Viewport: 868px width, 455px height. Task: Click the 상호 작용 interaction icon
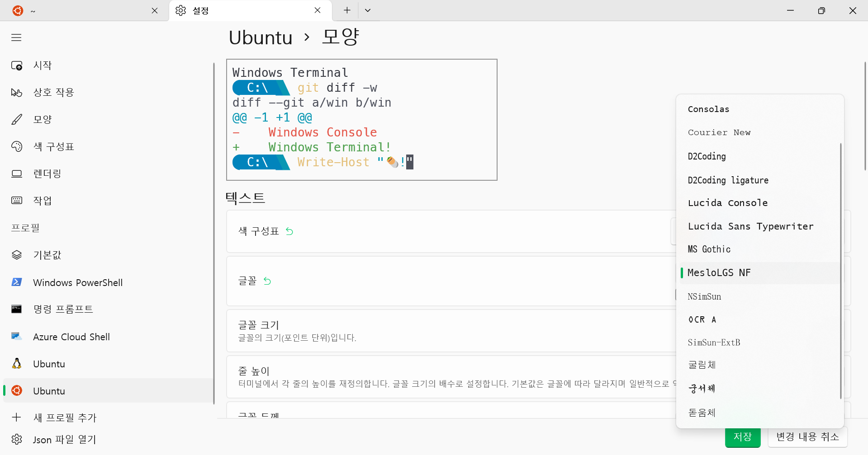17,93
